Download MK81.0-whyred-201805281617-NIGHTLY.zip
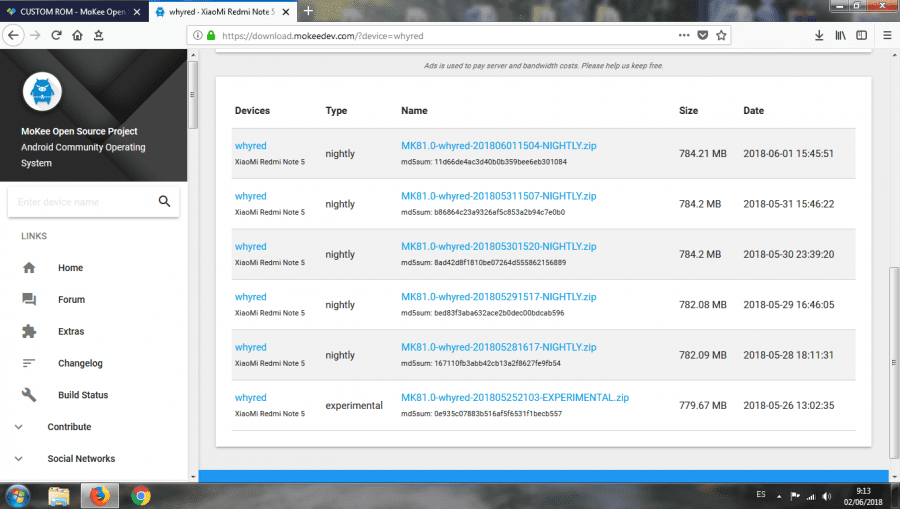This screenshot has width=900, height=509. [x=498, y=347]
